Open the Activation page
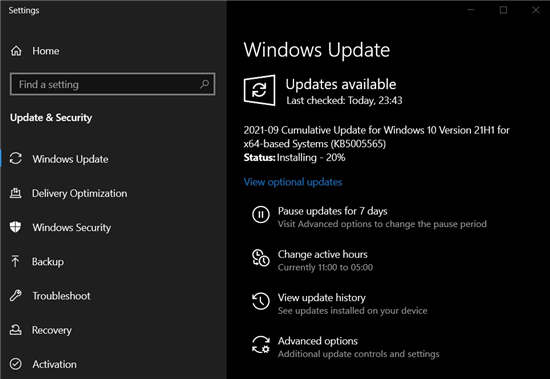 click(54, 364)
